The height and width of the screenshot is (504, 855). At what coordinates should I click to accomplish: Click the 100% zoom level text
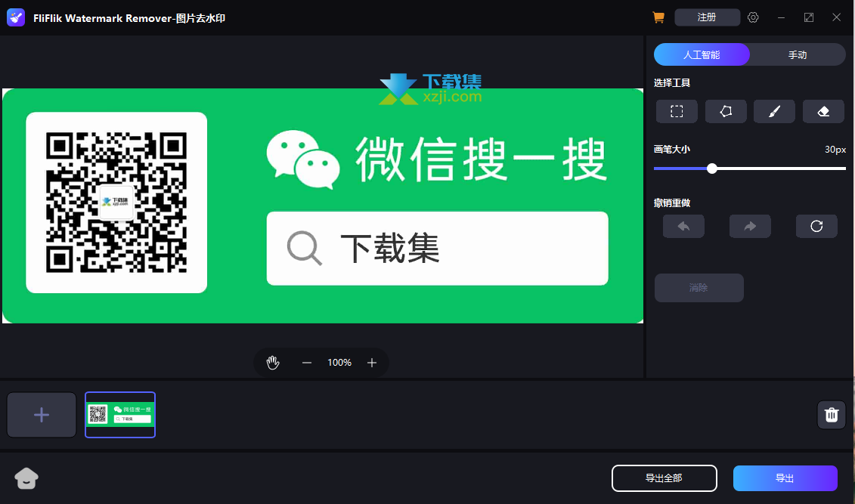339,363
